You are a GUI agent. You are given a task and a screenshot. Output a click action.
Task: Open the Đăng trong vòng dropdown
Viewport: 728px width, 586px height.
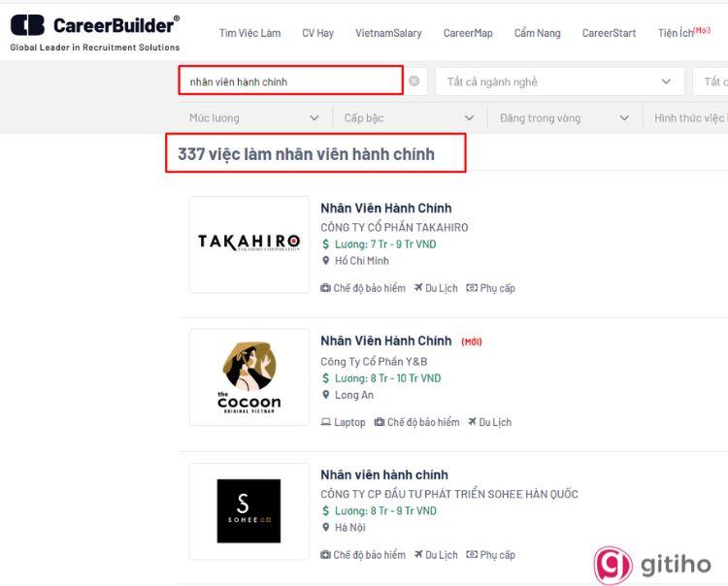(565, 117)
